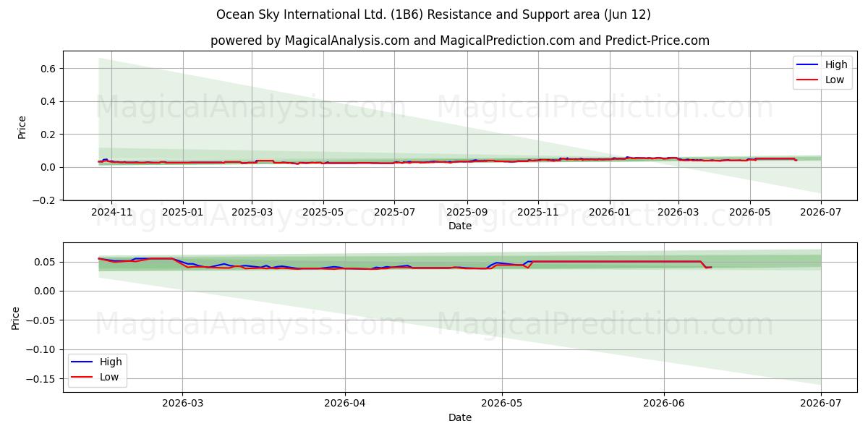Click the '2025-11' date label on the top chart
The height and width of the screenshot is (434, 868).
537,213
